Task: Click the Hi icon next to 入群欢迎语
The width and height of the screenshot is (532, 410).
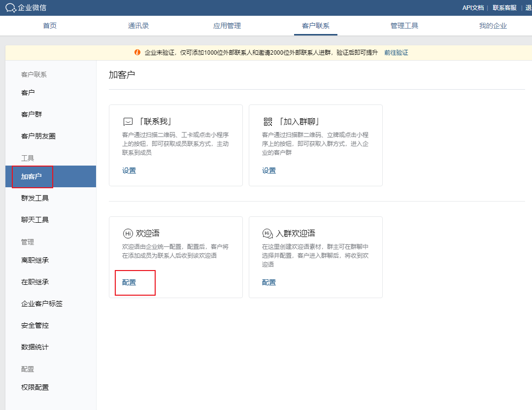Action: 267,233
